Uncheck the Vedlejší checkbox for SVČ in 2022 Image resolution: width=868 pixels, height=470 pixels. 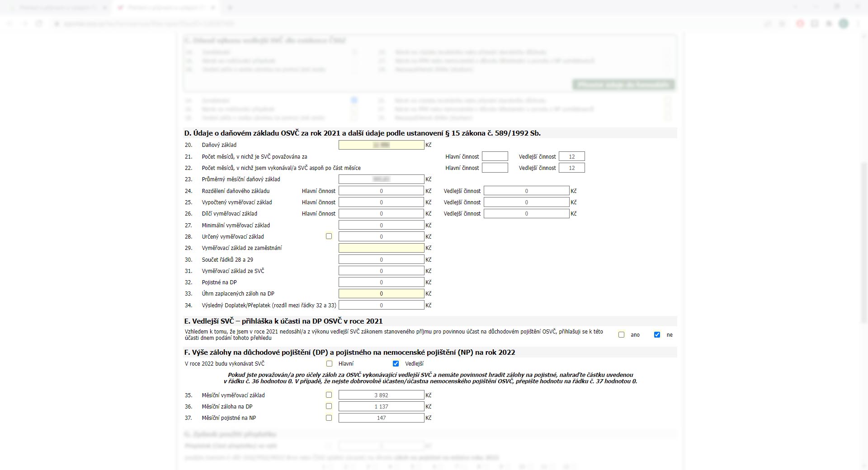396,364
